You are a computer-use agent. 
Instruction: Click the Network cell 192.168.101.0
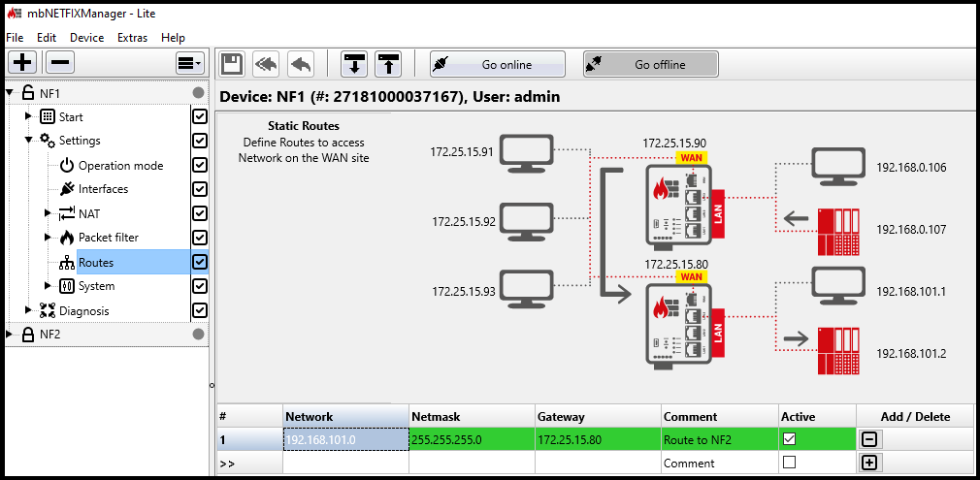coord(345,439)
